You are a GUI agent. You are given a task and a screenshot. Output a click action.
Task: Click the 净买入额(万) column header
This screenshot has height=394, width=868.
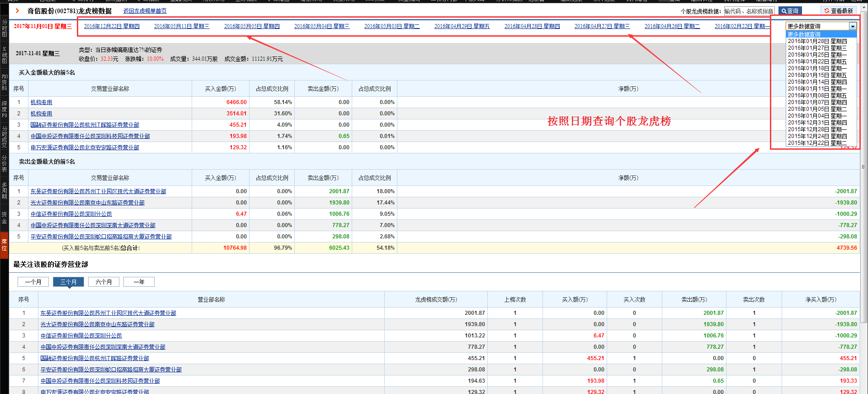tap(821, 299)
